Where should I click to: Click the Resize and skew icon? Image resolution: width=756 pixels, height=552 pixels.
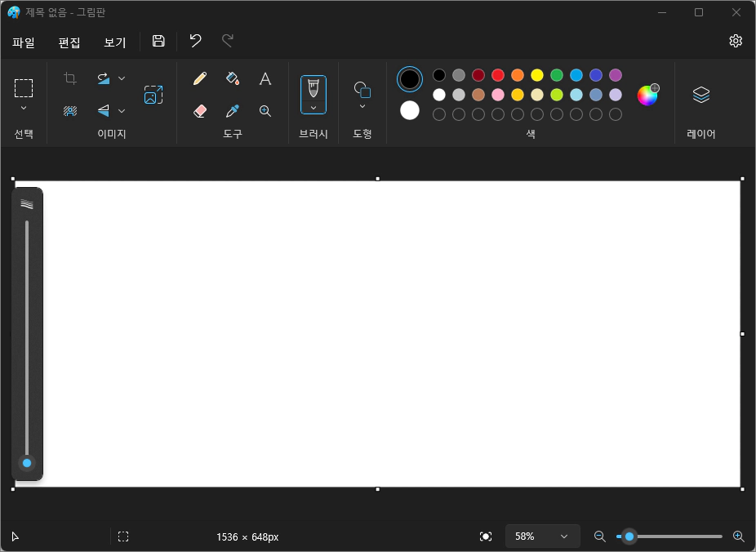(x=153, y=95)
